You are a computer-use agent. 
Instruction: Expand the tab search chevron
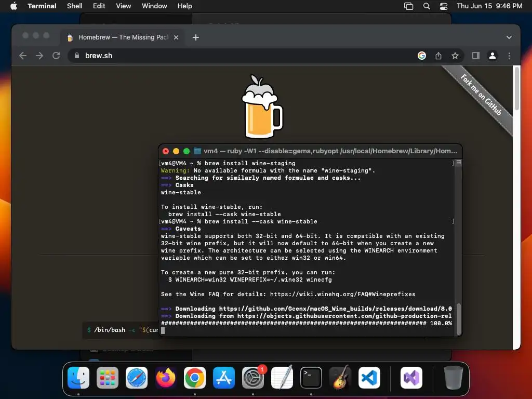pos(509,37)
